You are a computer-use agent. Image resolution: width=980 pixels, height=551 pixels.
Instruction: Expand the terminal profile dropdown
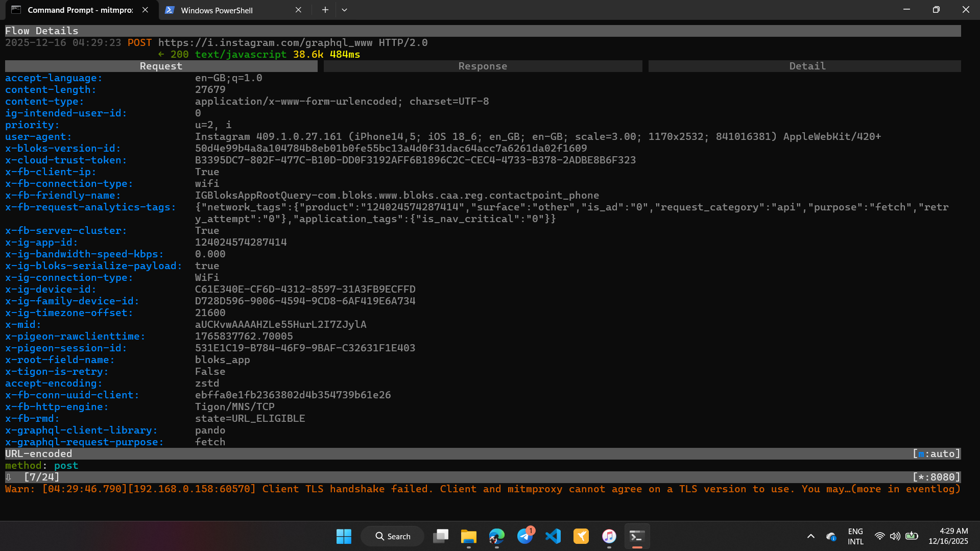(345, 10)
